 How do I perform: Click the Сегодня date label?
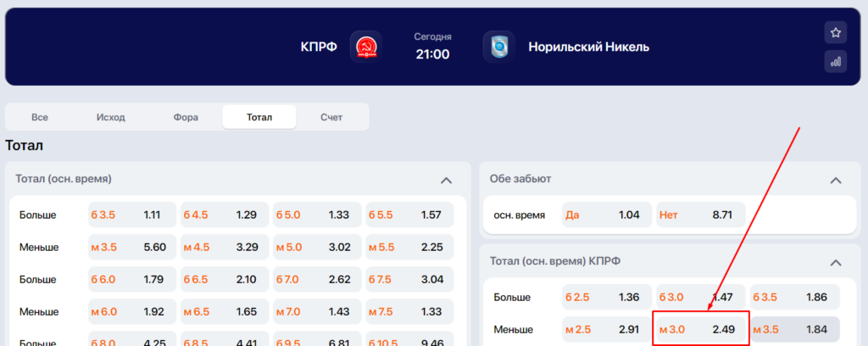pos(433,36)
